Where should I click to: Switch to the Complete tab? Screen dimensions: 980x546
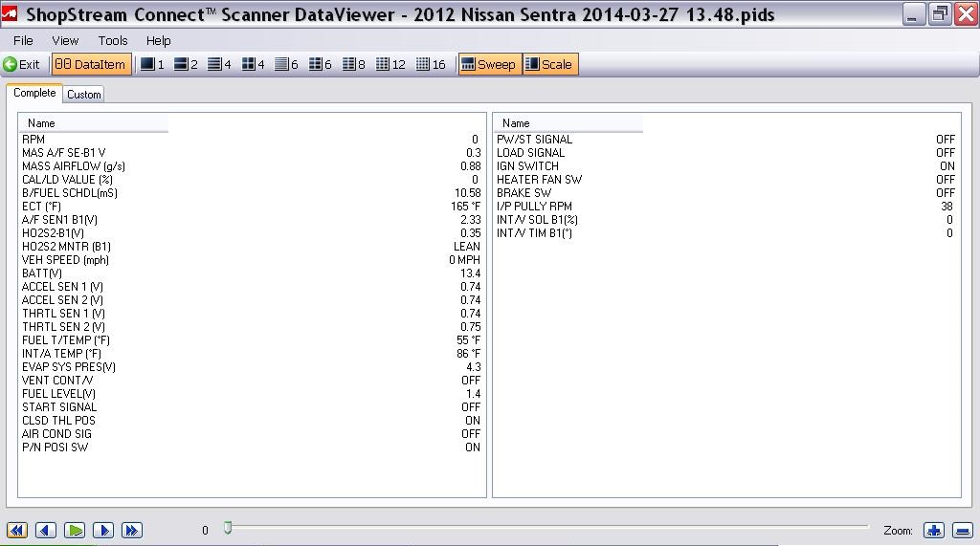[34, 93]
